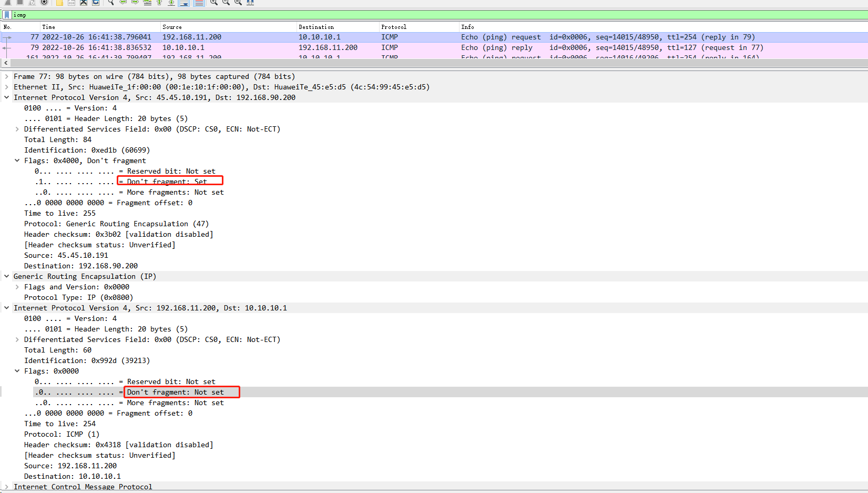Select the Don't fragment: Set flag line

[121, 182]
